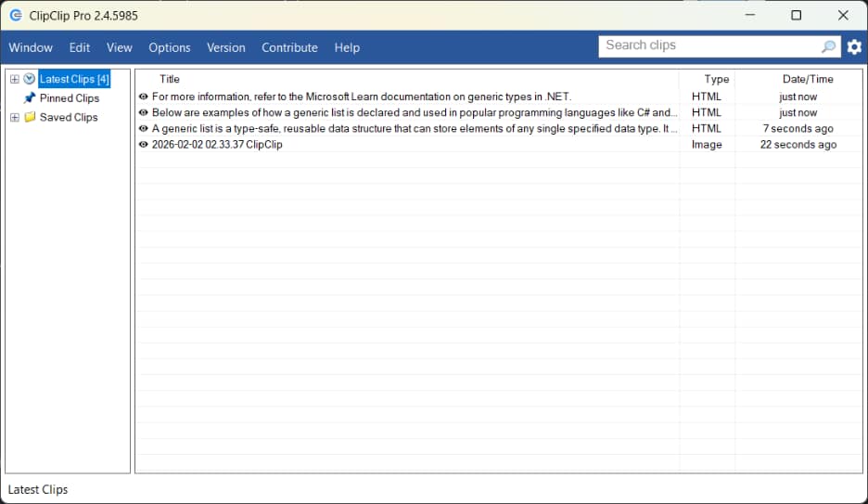Select Saved Clips in the tree
Screen dimensions: 868x504
pyautogui.click(x=69, y=118)
